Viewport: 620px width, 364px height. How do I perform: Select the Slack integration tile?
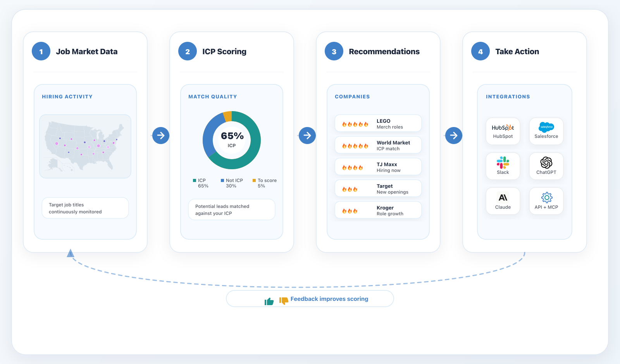coord(503,166)
